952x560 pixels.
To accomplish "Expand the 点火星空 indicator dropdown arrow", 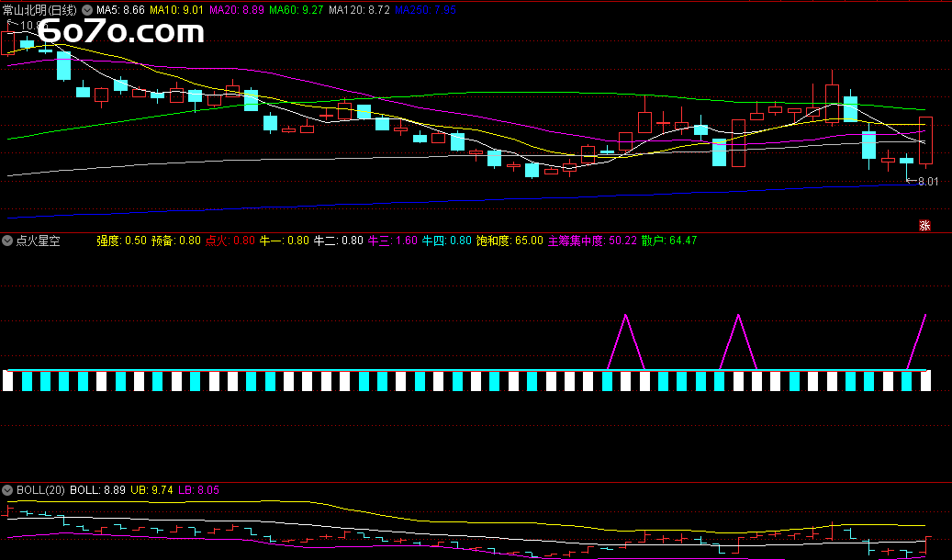I will (7, 241).
